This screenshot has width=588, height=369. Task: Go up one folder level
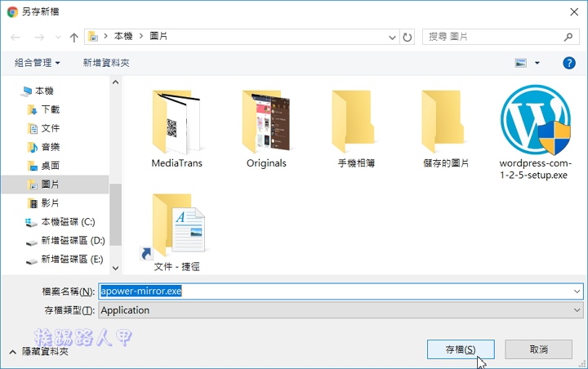coord(73,37)
